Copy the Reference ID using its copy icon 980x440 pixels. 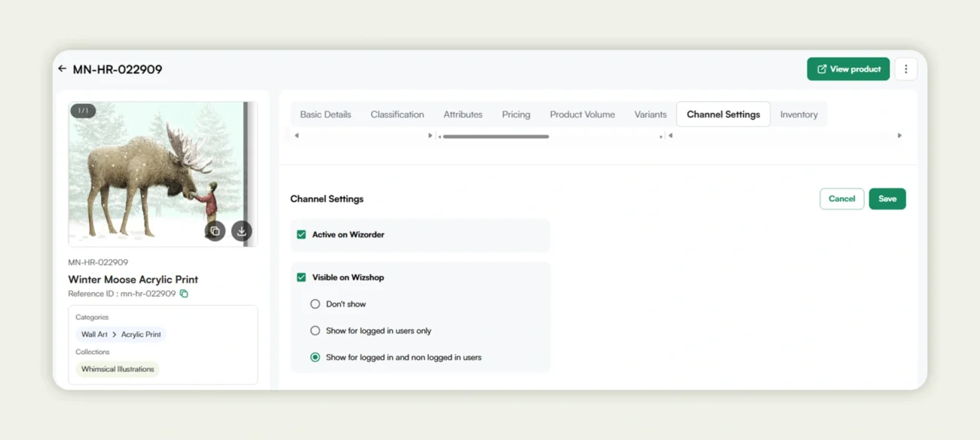[184, 294]
